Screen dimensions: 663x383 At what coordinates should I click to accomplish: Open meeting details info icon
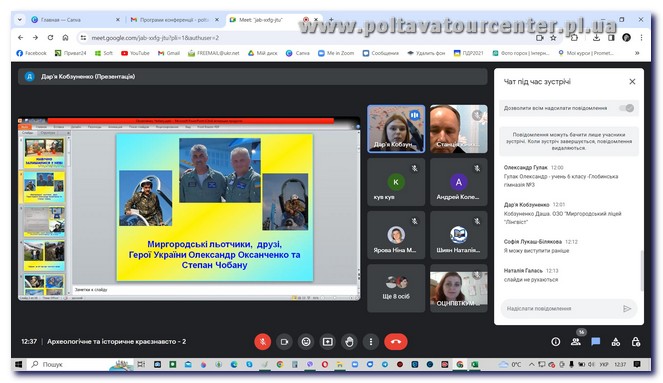[x=556, y=342]
